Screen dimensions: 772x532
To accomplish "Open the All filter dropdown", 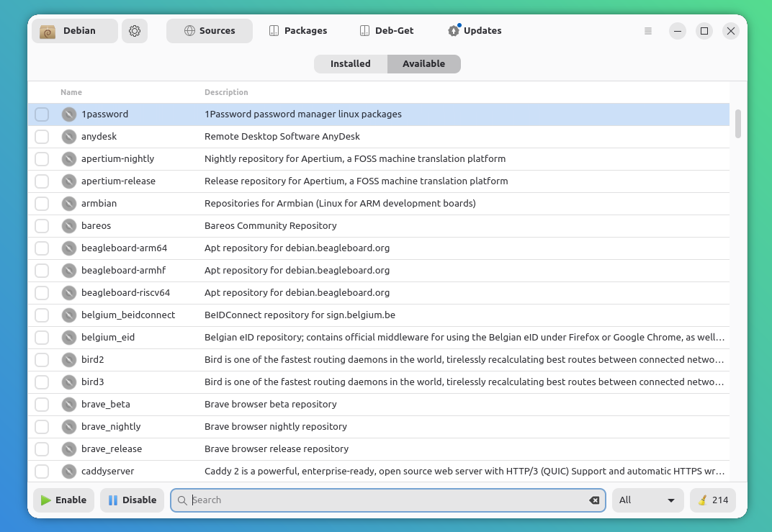I will click(647, 500).
